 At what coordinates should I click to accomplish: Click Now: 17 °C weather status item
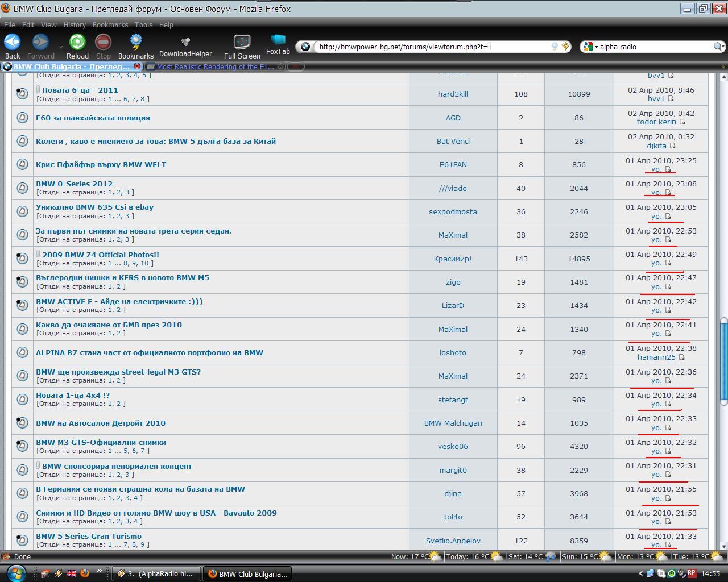click(x=416, y=556)
